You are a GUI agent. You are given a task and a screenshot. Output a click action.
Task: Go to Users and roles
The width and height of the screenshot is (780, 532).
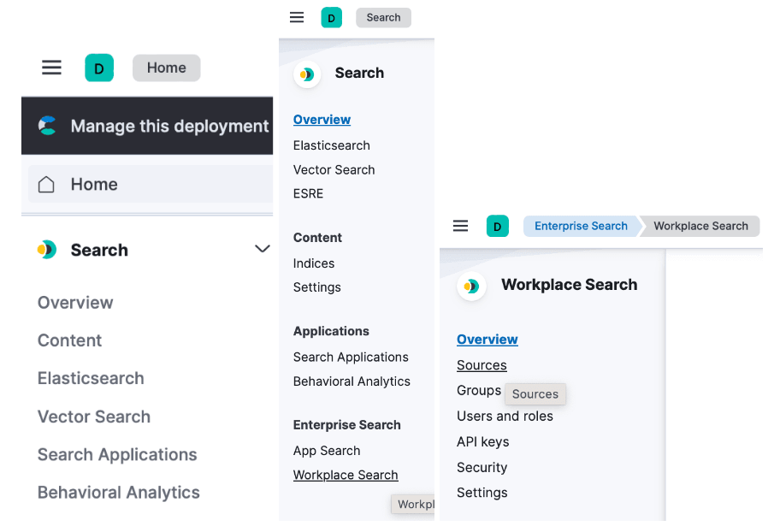(505, 417)
